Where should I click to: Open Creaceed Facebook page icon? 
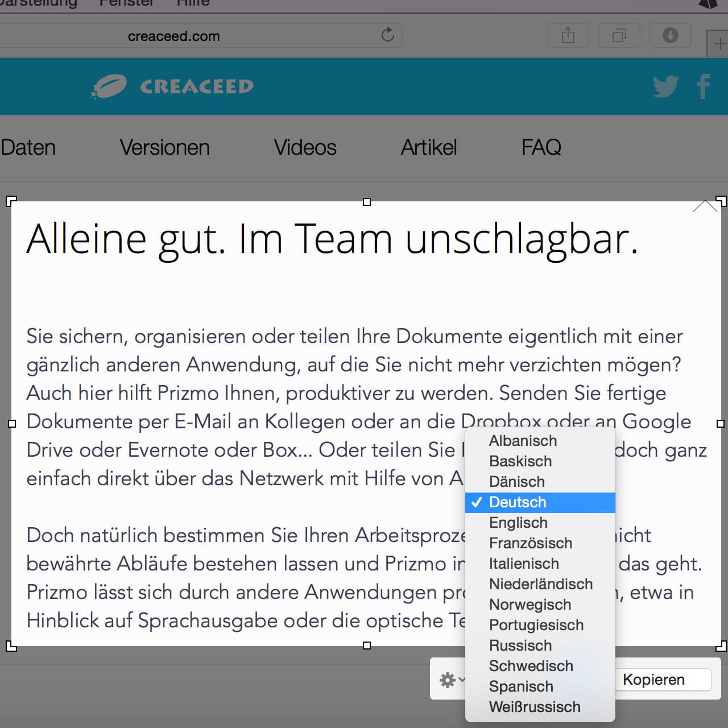(704, 86)
